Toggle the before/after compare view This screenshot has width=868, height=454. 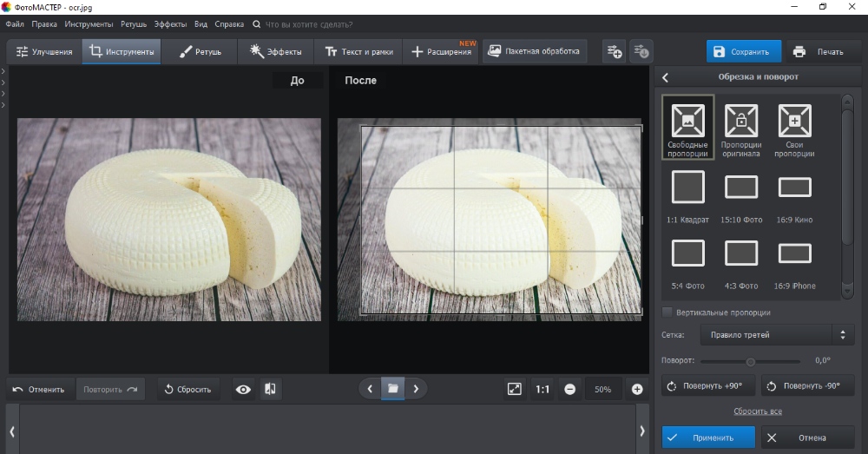(x=270, y=389)
